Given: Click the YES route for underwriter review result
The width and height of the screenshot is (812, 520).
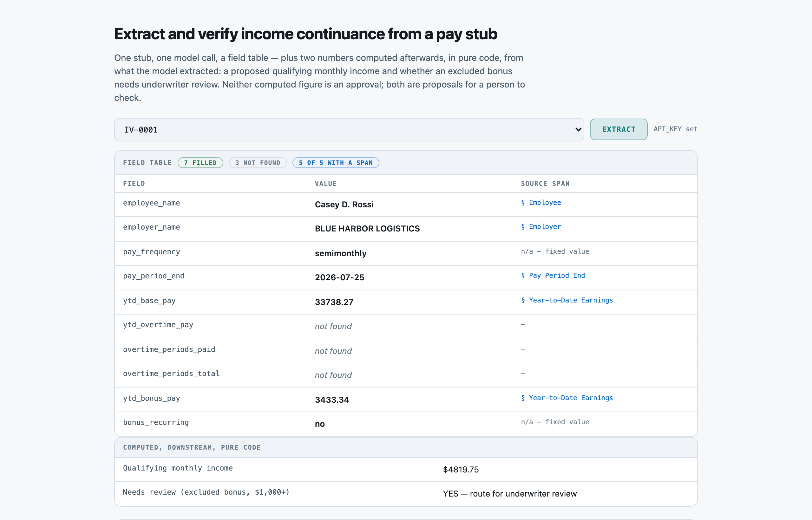Looking at the screenshot, I should (510, 494).
